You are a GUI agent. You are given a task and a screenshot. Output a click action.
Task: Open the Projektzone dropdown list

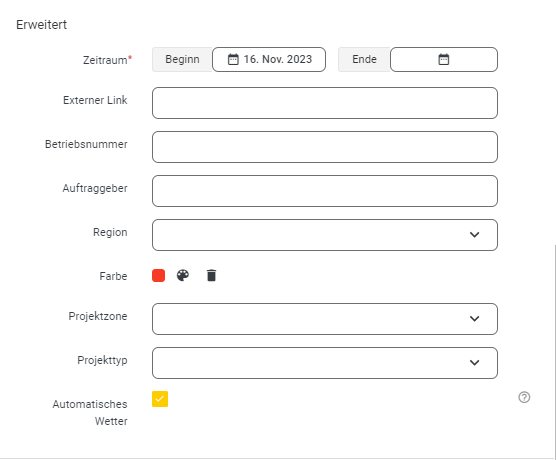pos(325,319)
